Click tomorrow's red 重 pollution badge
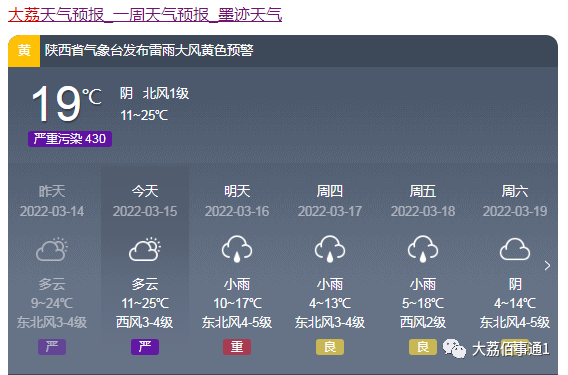Image resolution: width=568 pixels, height=375 pixels. pyautogui.click(x=237, y=347)
